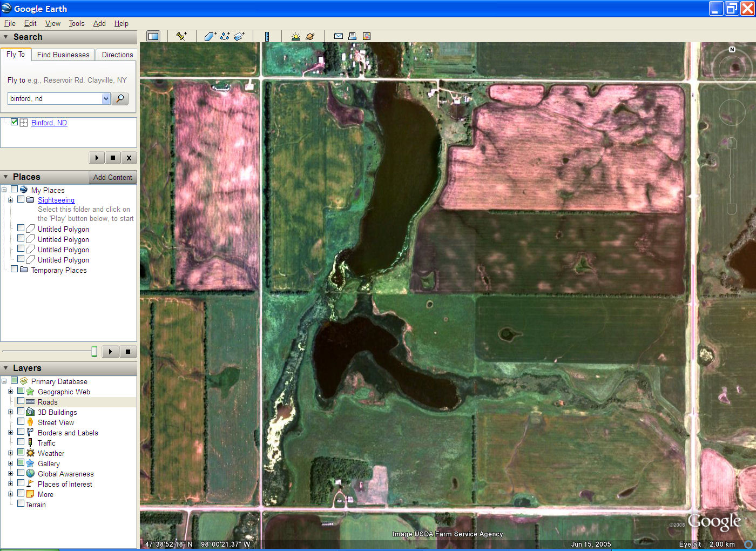The height and width of the screenshot is (551, 756).
Task: Check the Temporary Places checkbox
Action: click(x=15, y=270)
